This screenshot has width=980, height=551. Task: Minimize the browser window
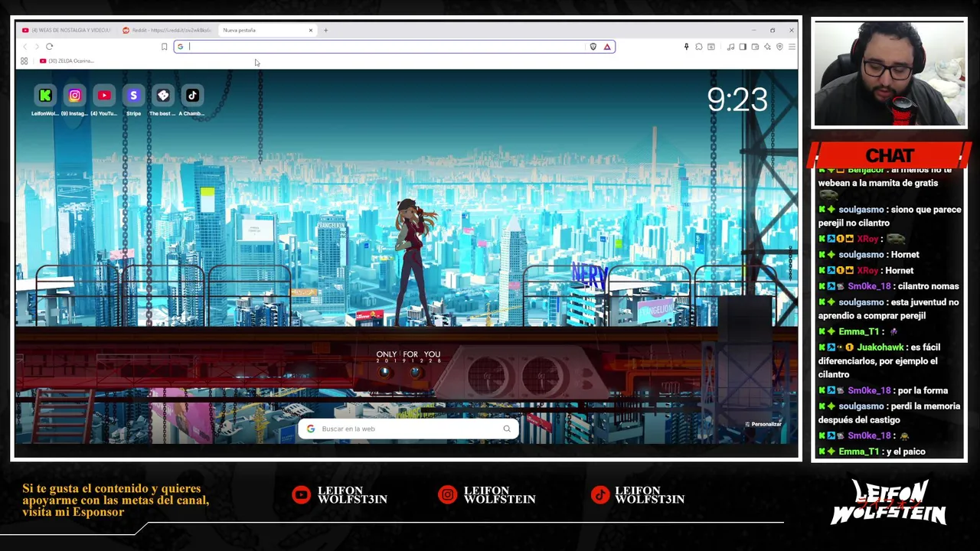click(x=753, y=30)
